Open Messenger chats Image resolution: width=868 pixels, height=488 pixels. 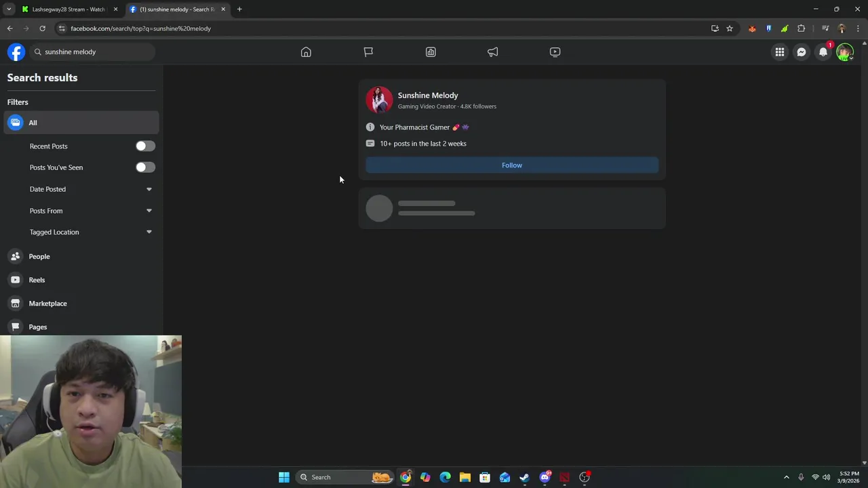pyautogui.click(x=802, y=52)
